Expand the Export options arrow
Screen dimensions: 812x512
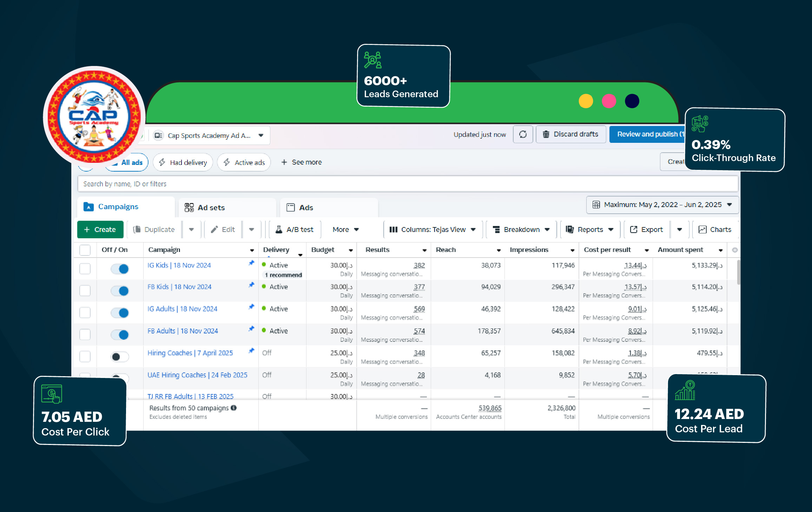[680, 230]
